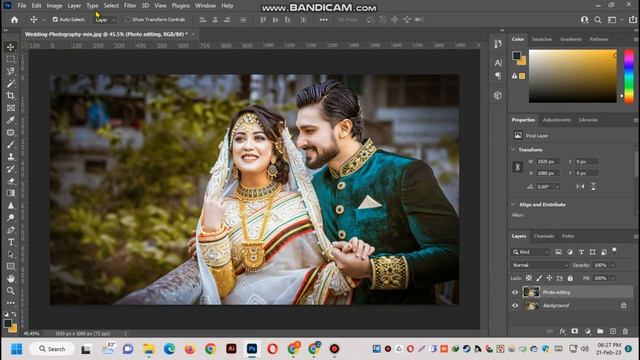Click the hue slider strip
The image size is (640, 360).
pyautogui.click(x=629, y=76)
